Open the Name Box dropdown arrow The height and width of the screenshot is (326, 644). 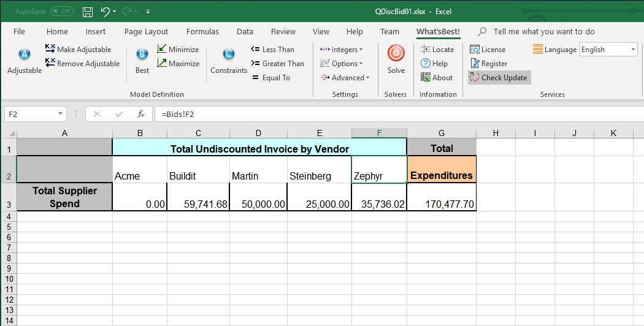60,114
